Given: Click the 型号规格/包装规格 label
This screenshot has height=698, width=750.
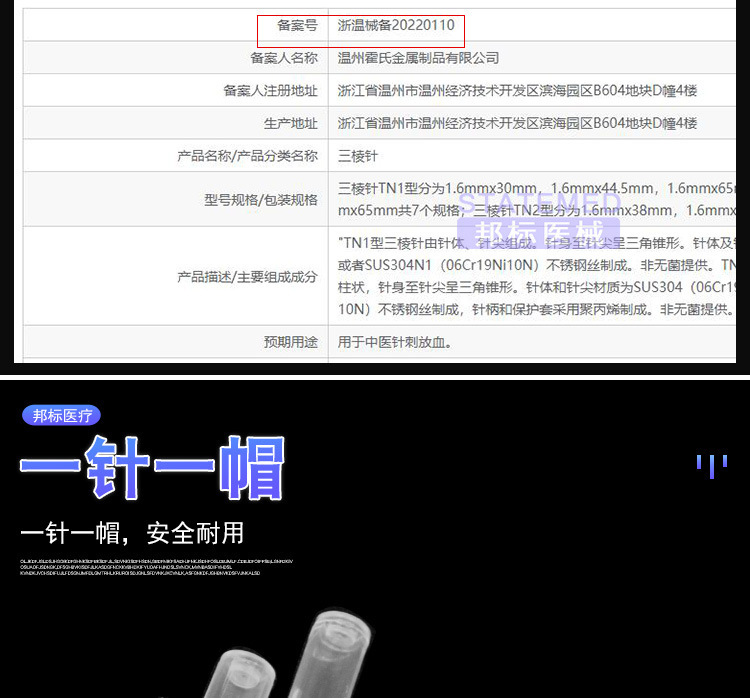Looking at the screenshot, I should (x=261, y=199).
